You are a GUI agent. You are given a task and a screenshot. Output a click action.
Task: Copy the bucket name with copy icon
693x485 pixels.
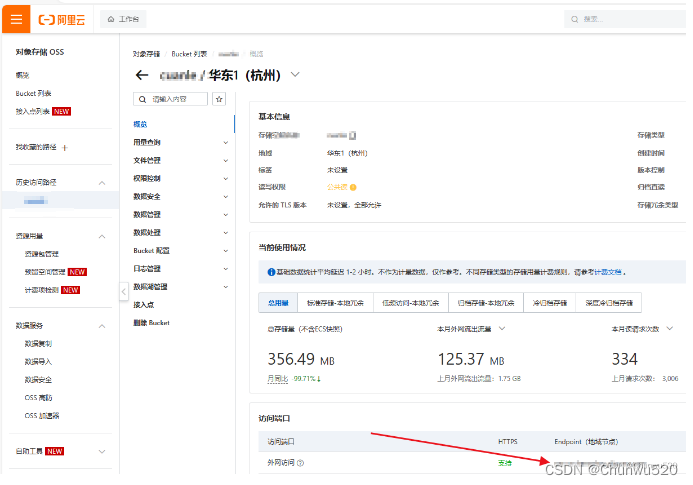pos(352,135)
